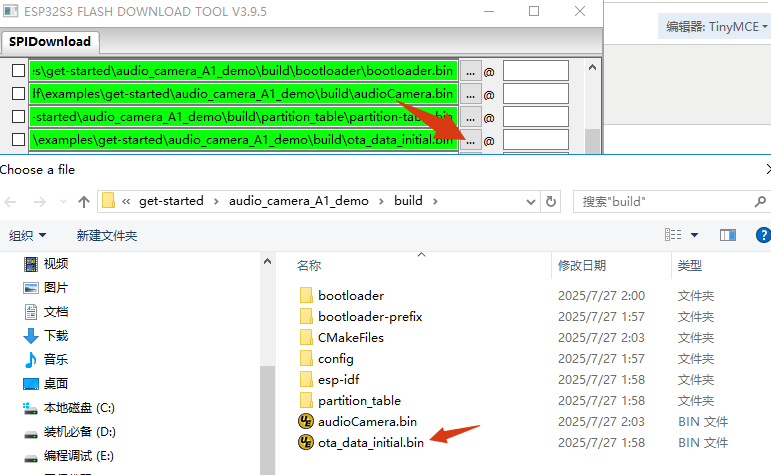This screenshot has height=475, width=771.
Task: Tick the checkbox for the audioCamera.bin row
Action: [x=18, y=93]
